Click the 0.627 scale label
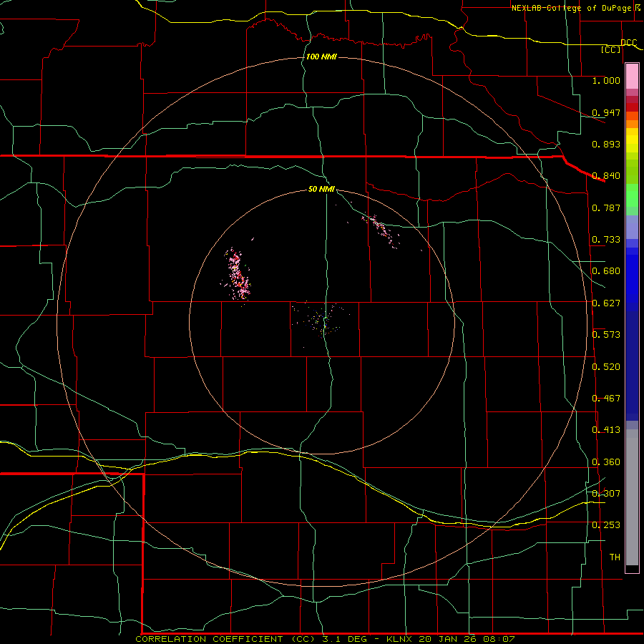Image resolution: width=644 pixels, height=644 pixels. tap(606, 303)
